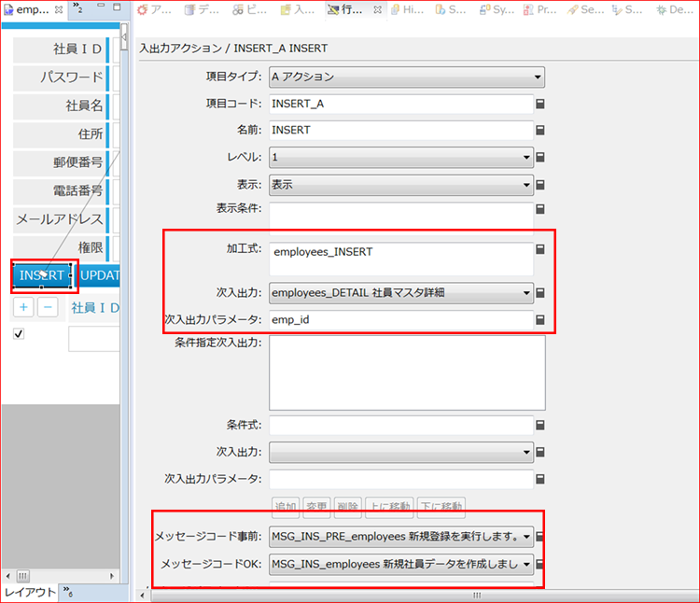Click the calculator icon next to emp_id parameter
Viewport: 700px width, 603px height.
pos(539,319)
